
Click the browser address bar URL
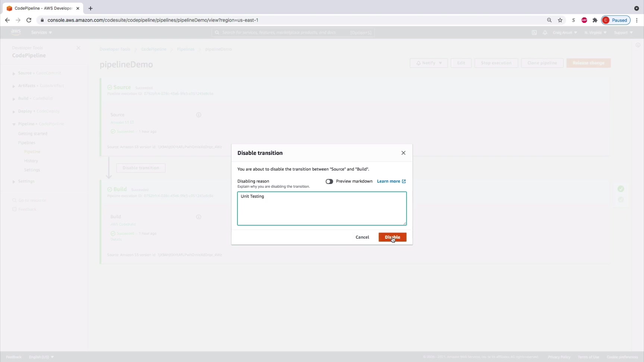tap(153, 20)
